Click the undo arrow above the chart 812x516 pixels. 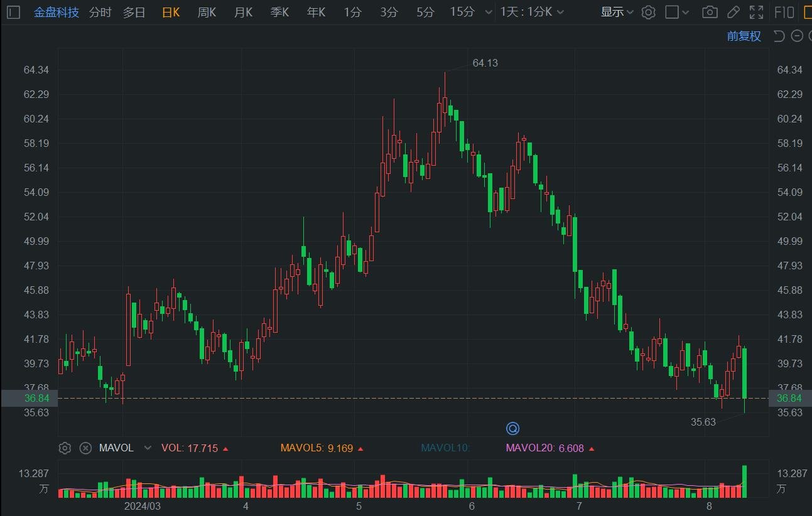click(x=779, y=36)
